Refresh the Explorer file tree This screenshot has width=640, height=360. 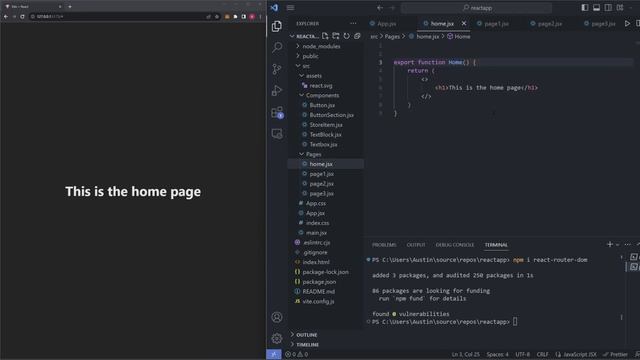(x=347, y=36)
